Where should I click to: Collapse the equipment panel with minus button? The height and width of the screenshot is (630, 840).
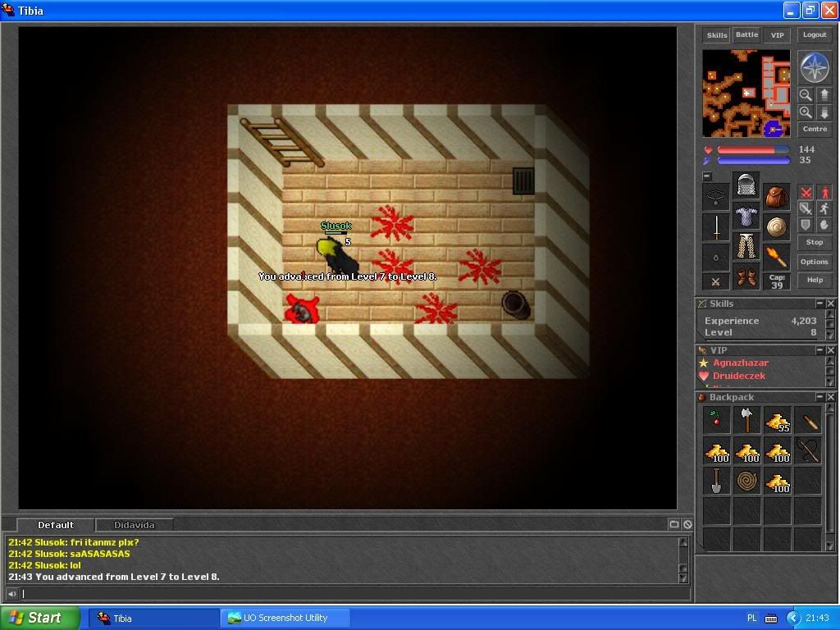point(707,176)
